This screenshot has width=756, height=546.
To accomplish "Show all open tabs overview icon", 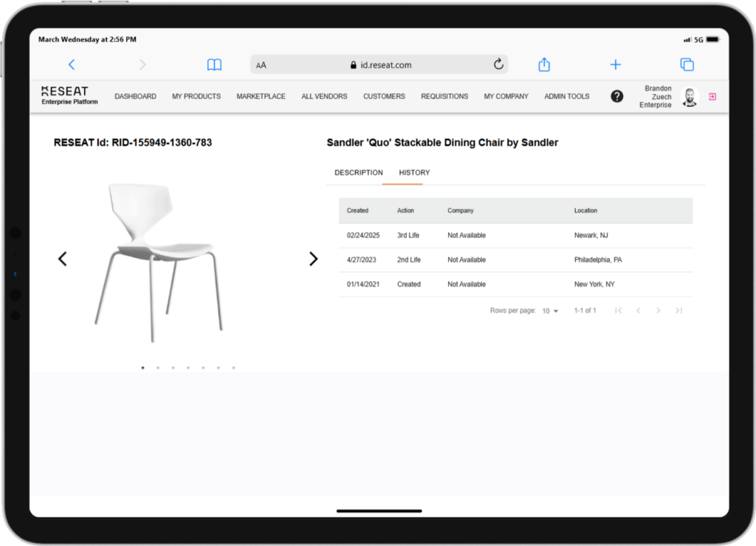I will click(x=687, y=65).
